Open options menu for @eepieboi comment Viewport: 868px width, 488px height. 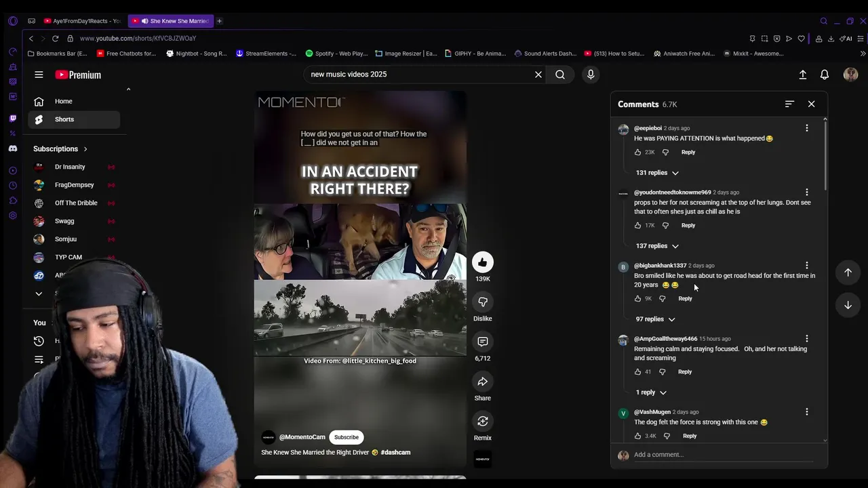click(x=806, y=128)
